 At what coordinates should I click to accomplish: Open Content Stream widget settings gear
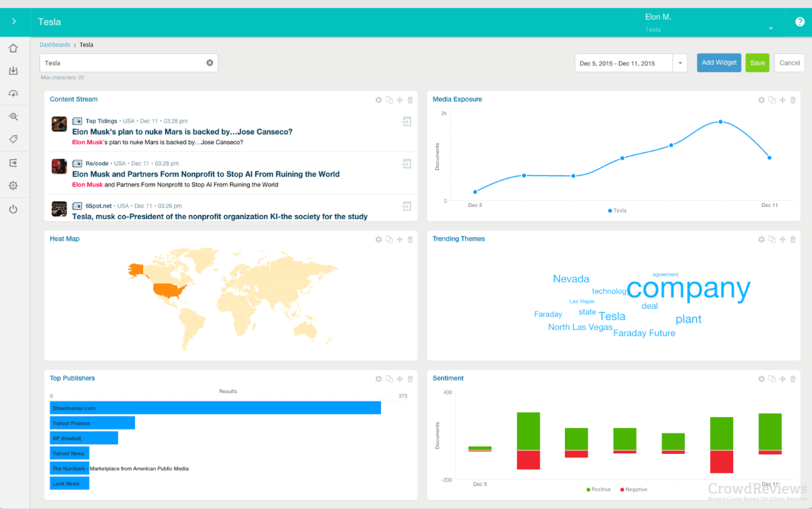point(378,100)
